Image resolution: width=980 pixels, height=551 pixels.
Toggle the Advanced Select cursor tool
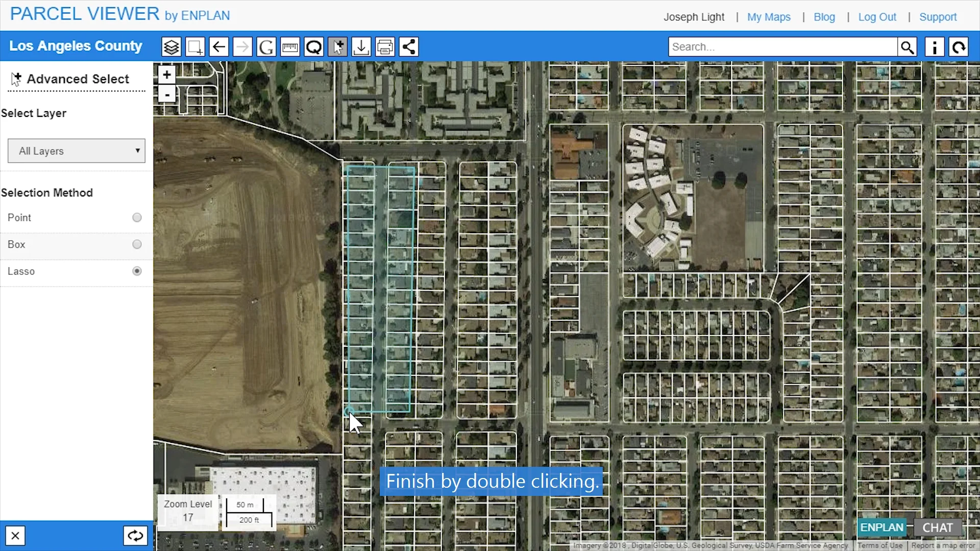[337, 47]
